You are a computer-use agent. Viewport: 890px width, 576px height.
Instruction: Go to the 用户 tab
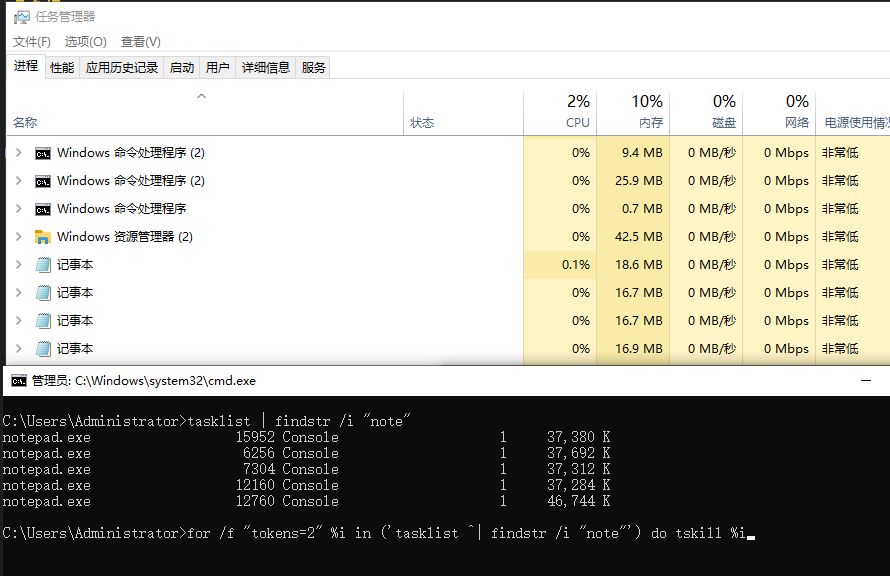click(217, 68)
